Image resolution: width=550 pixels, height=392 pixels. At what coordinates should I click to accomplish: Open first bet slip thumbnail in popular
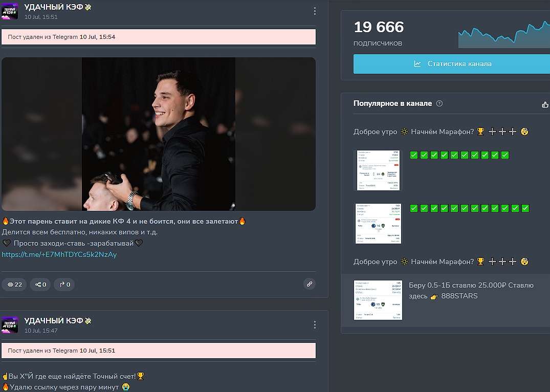click(x=378, y=170)
